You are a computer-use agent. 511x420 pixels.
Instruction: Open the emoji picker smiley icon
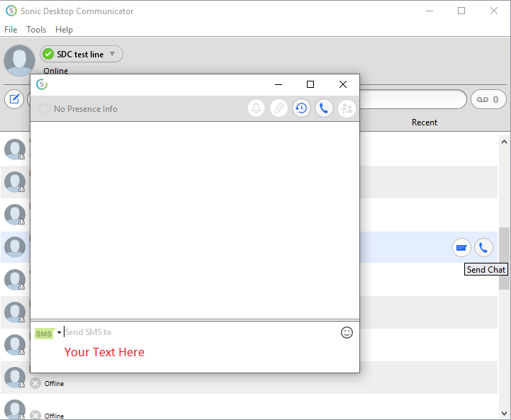[347, 332]
